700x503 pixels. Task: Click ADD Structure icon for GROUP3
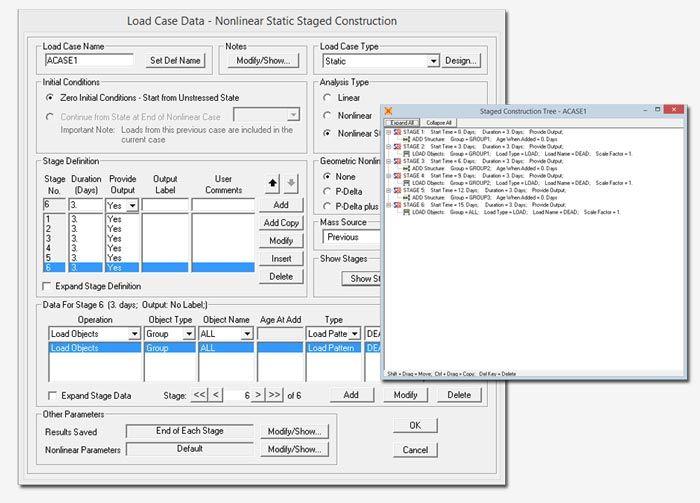tap(406, 198)
